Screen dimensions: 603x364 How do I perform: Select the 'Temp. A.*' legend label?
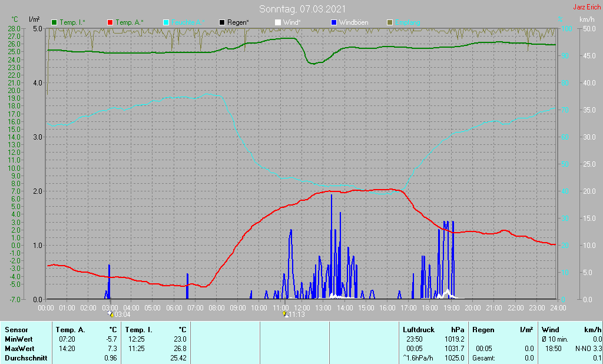129,22
